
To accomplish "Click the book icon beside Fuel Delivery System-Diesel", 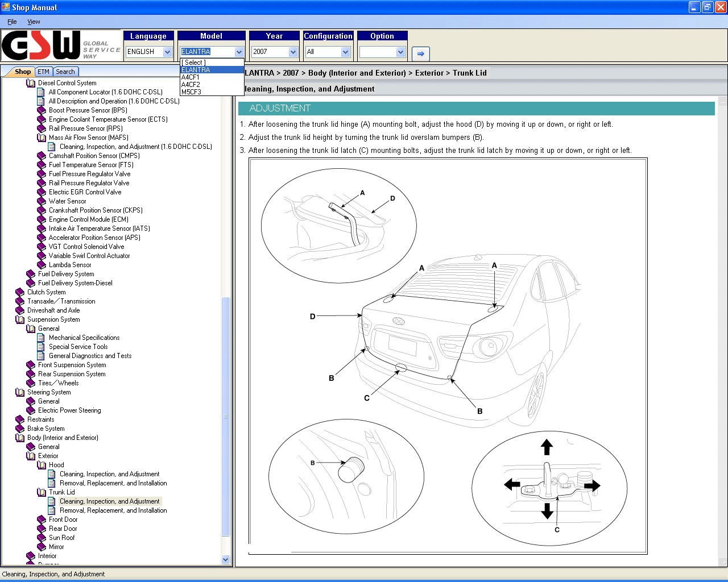I will (x=31, y=283).
